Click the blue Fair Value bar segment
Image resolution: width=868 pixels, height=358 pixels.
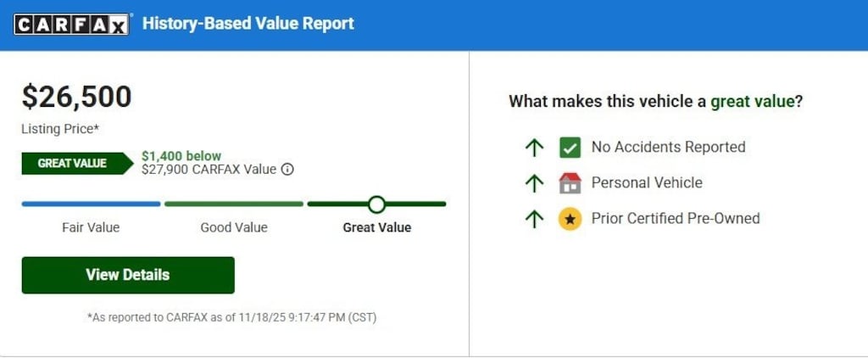(x=91, y=204)
